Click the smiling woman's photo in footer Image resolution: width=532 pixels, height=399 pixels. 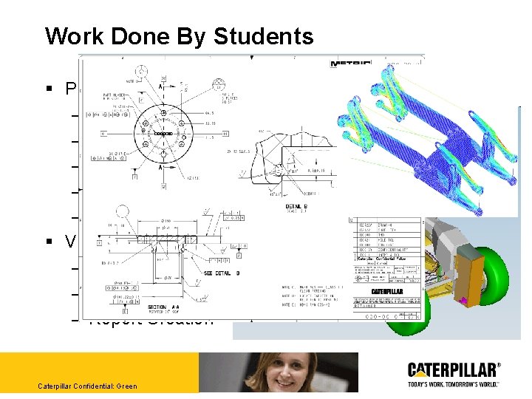coord(279,372)
